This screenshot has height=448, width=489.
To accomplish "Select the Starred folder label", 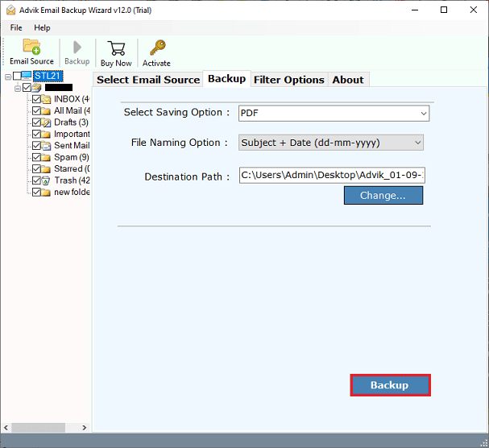I will point(72,168).
